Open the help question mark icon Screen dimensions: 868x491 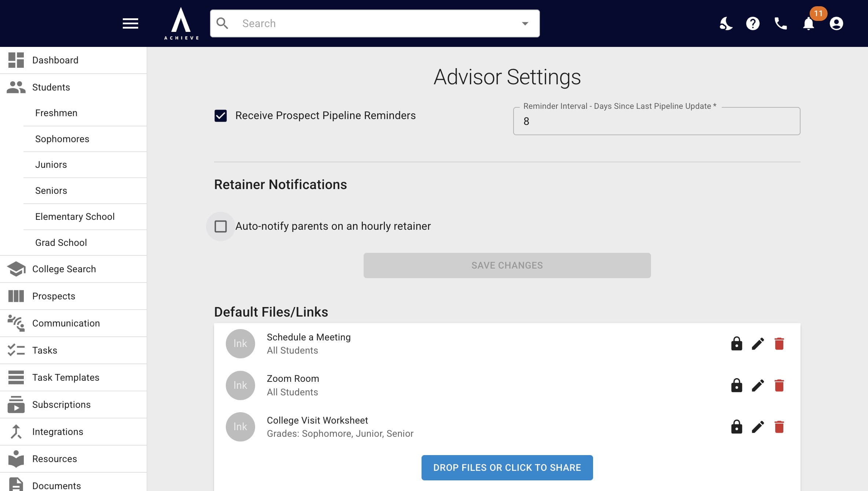point(753,23)
